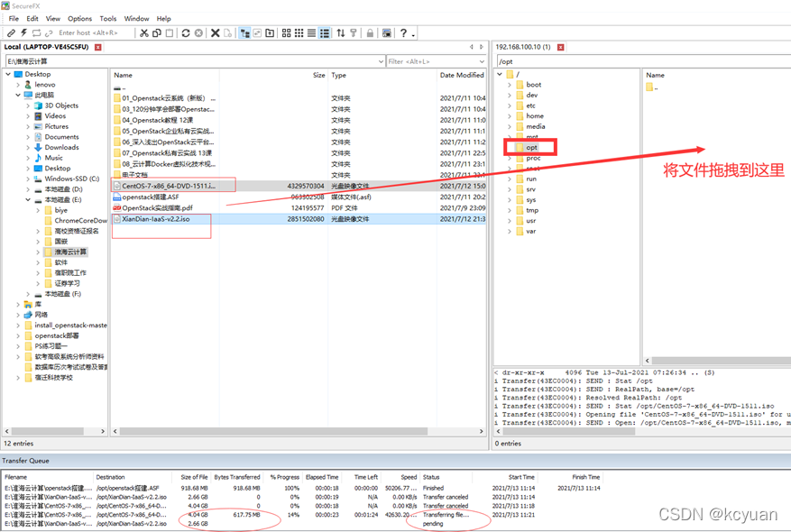Expand the Windows-SSD (C:) drive node
The image size is (791, 532).
pos(28,179)
